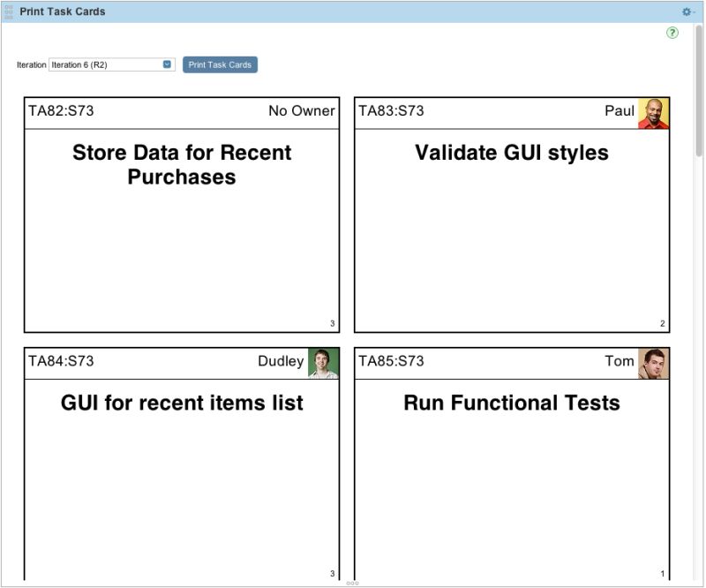This screenshot has width=706, height=588.
Task: Click the blue arrow on the iteration combo box
Action: point(168,64)
